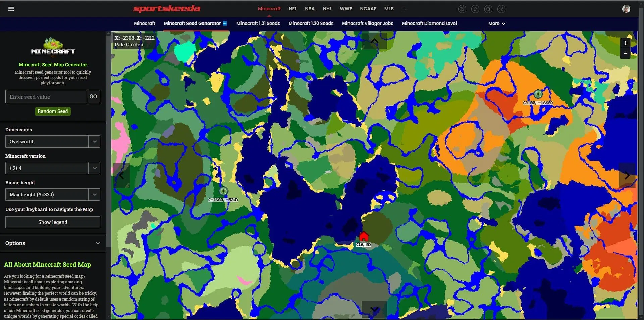This screenshot has height=320, width=644.
Task: Click the badge next to Minecraft Seed Generator
Action: pyautogui.click(x=225, y=23)
